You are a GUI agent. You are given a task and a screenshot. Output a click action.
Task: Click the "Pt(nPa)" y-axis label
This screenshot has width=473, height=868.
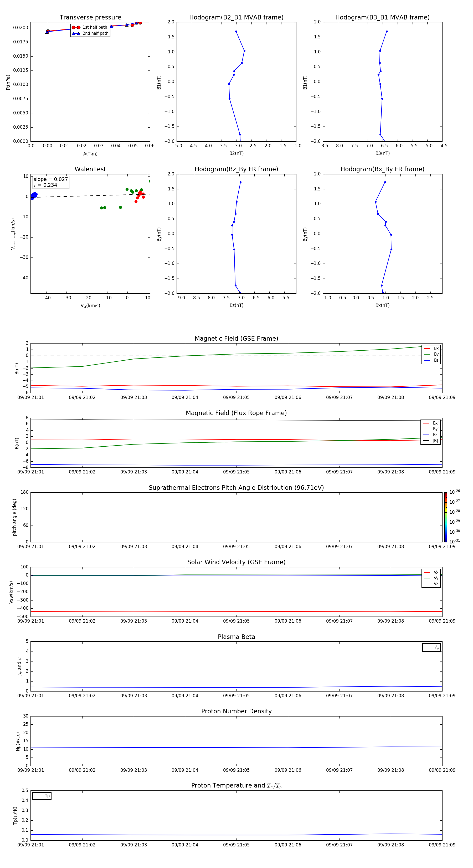[x=8, y=82]
